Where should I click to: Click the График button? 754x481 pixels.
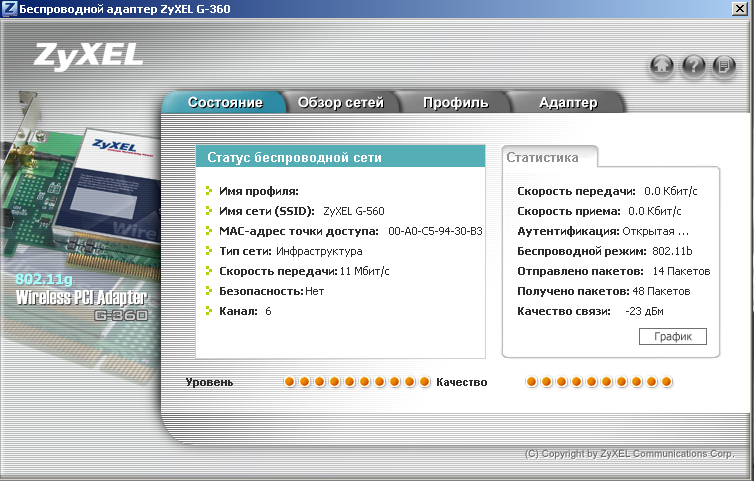(673, 336)
